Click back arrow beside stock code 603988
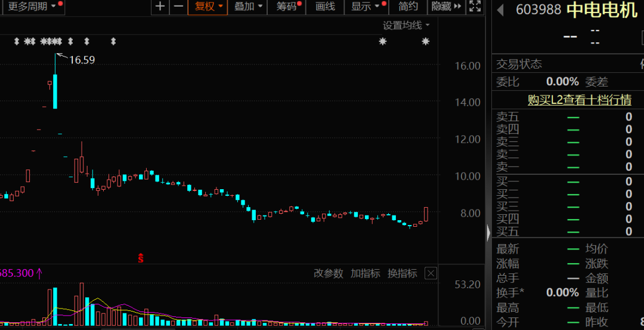The height and width of the screenshot is (330, 644). coord(501,10)
